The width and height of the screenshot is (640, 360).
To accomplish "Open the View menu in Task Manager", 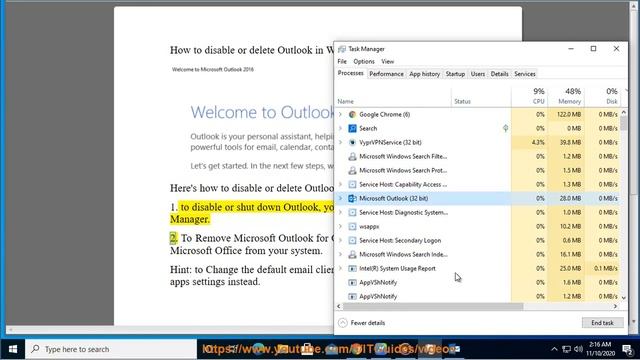I will (387, 62).
